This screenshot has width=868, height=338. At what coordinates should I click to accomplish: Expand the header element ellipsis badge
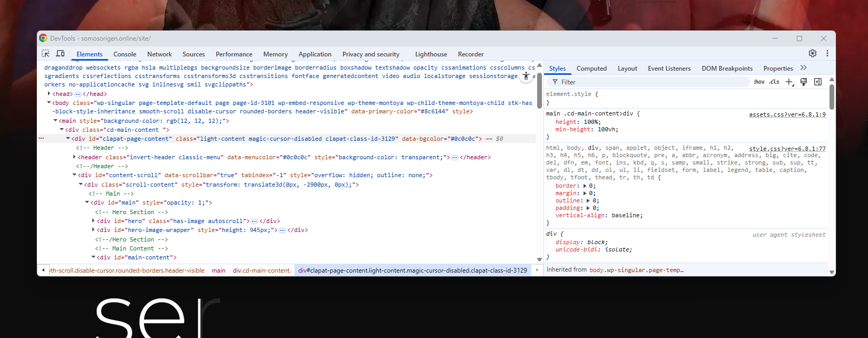pyautogui.click(x=455, y=157)
